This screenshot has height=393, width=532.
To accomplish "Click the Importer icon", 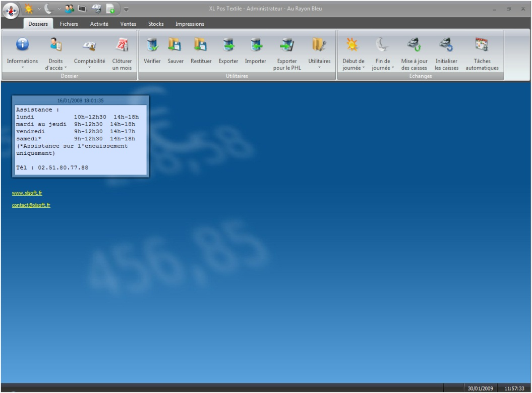I will (255, 46).
